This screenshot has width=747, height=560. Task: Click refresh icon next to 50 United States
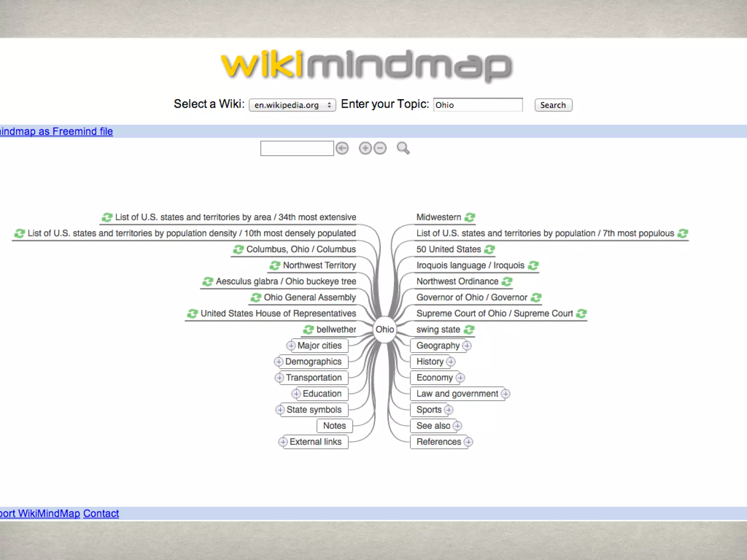click(x=489, y=250)
